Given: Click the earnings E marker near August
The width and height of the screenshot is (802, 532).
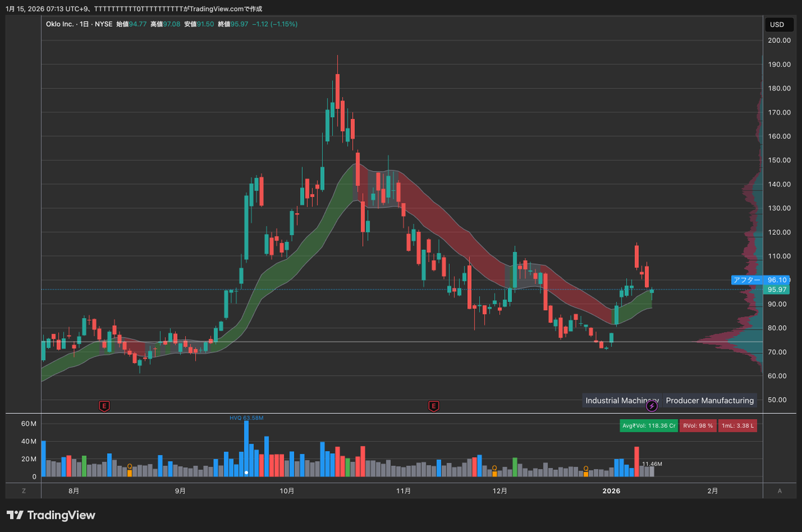Looking at the screenshot, I should (x=104, y=406).
